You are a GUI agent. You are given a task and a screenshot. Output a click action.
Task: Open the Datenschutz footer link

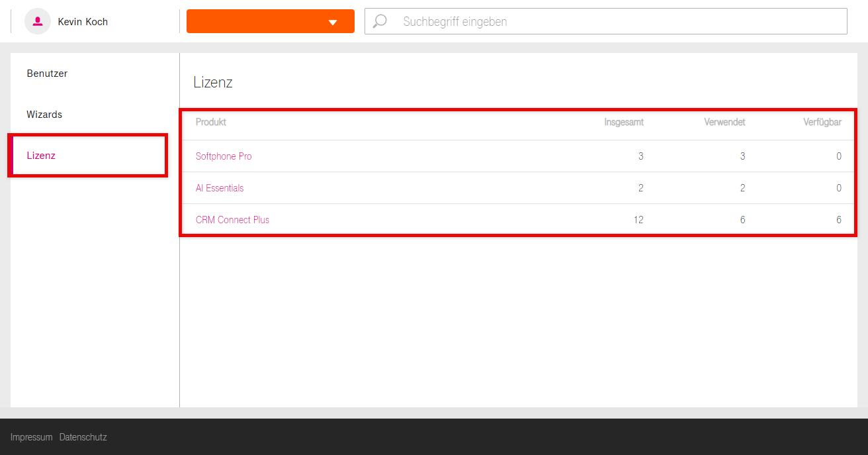(x=83, y=437)
